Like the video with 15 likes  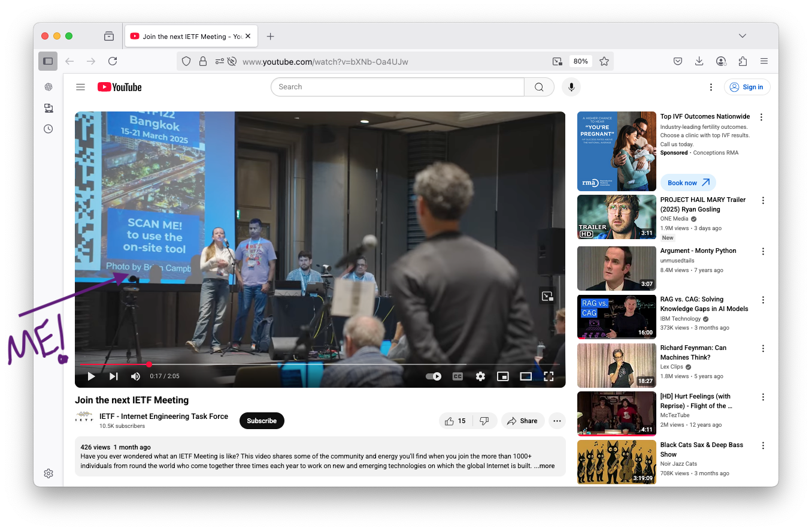(456, 421)
